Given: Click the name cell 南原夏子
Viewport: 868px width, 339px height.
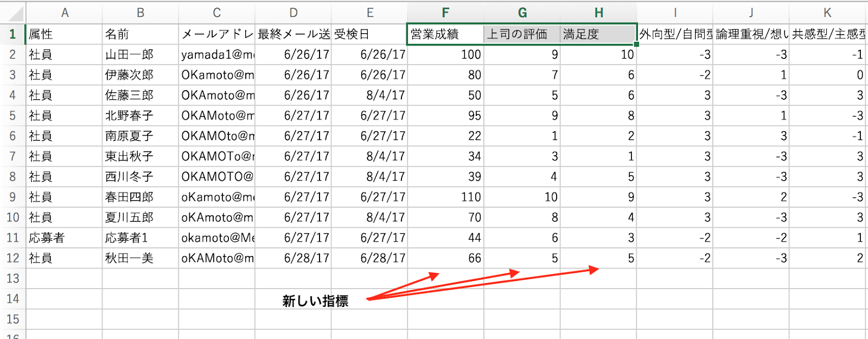Looking at the screenshot, I should click(x=141, y=136).
